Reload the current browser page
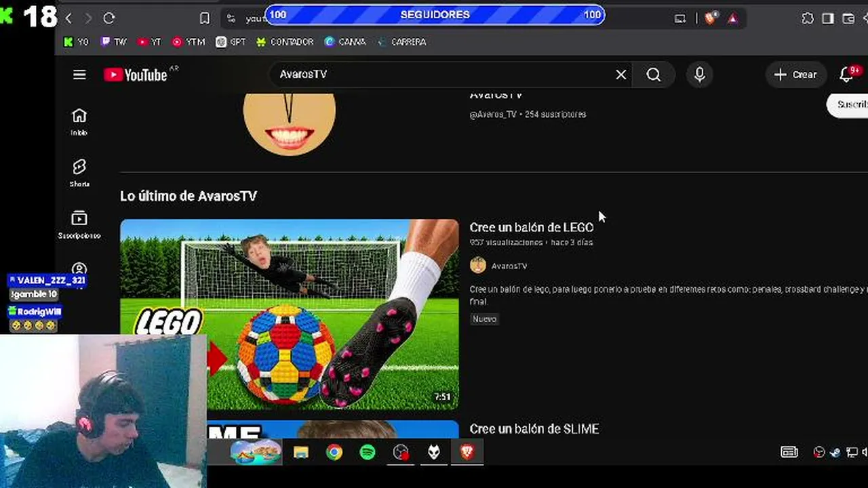The width and height of the screenshot is (868, 488). point(109,18)
